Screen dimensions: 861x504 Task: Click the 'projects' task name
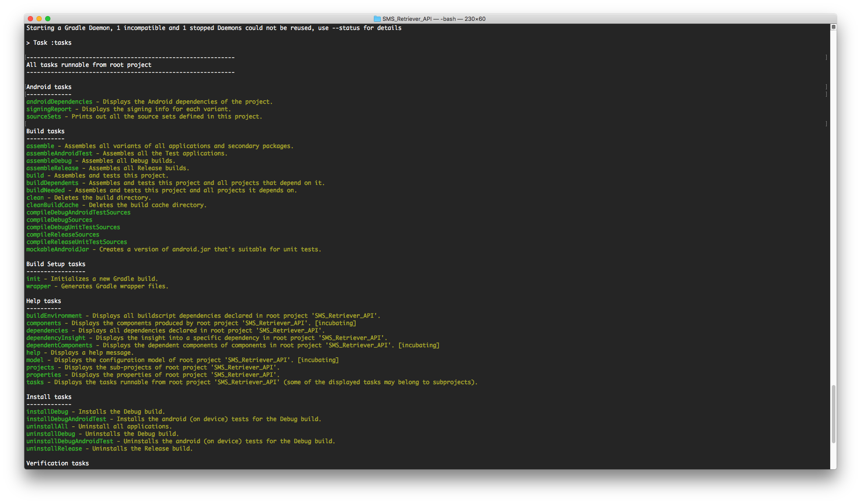point(40,367)
